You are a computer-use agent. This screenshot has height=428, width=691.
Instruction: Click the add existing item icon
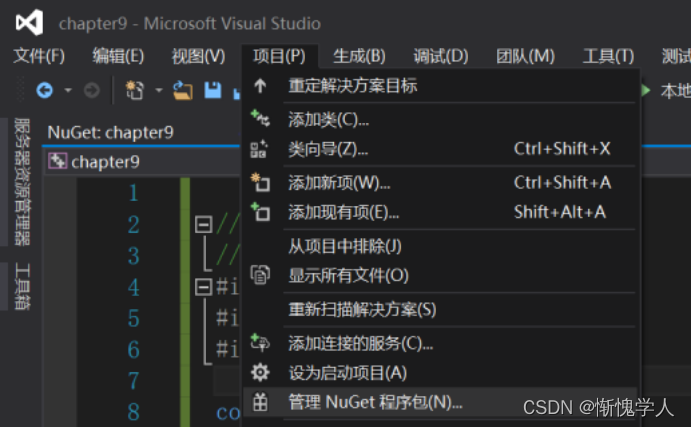click(260, 212)
